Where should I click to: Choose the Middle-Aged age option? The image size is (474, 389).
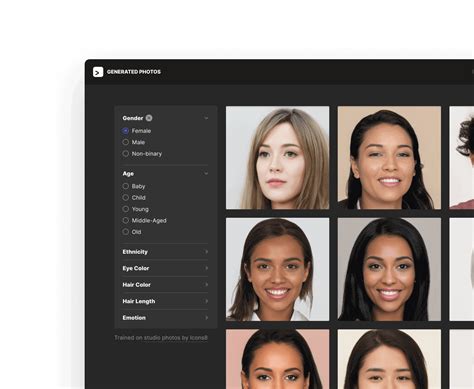point(144,220)
